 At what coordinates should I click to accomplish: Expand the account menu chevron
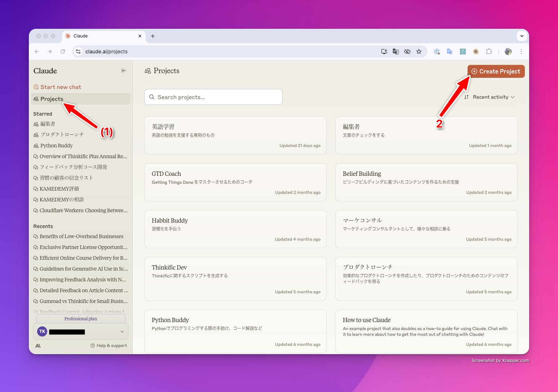pos(122,331)
